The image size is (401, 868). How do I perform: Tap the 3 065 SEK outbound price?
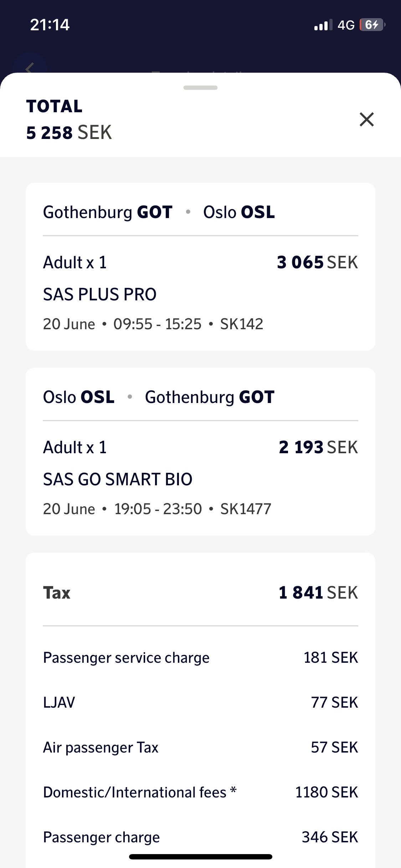coord(317,263)
